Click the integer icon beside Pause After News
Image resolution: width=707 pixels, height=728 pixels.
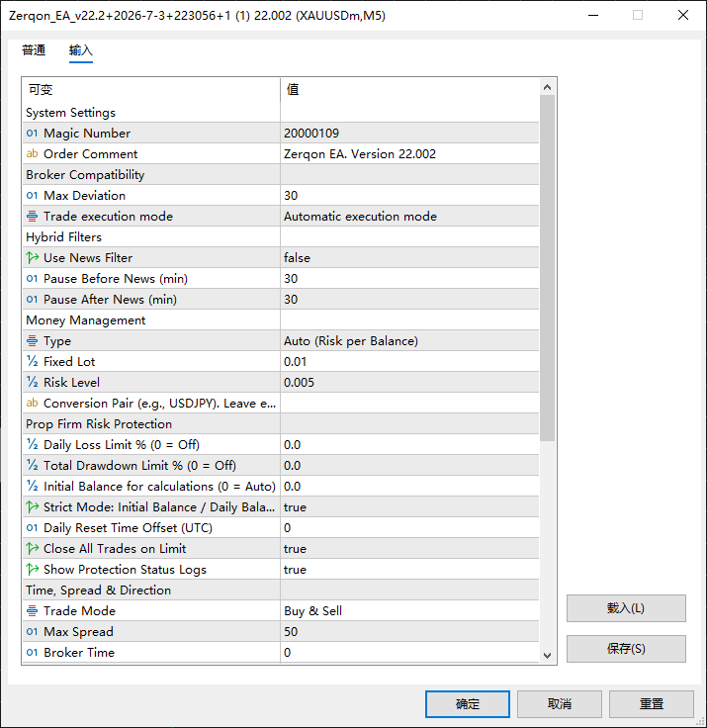coord(32,300)
